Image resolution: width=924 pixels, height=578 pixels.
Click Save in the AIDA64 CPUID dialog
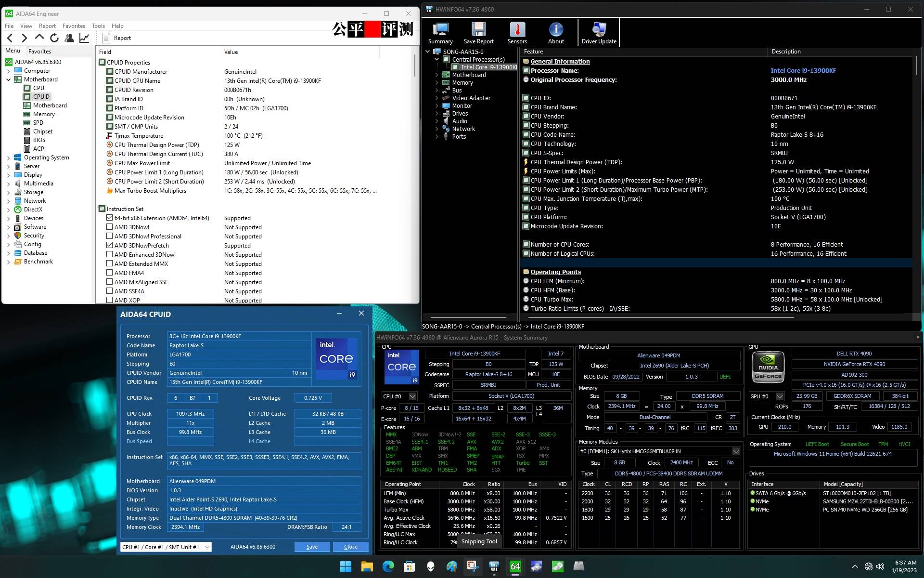[x=312, y=547]
